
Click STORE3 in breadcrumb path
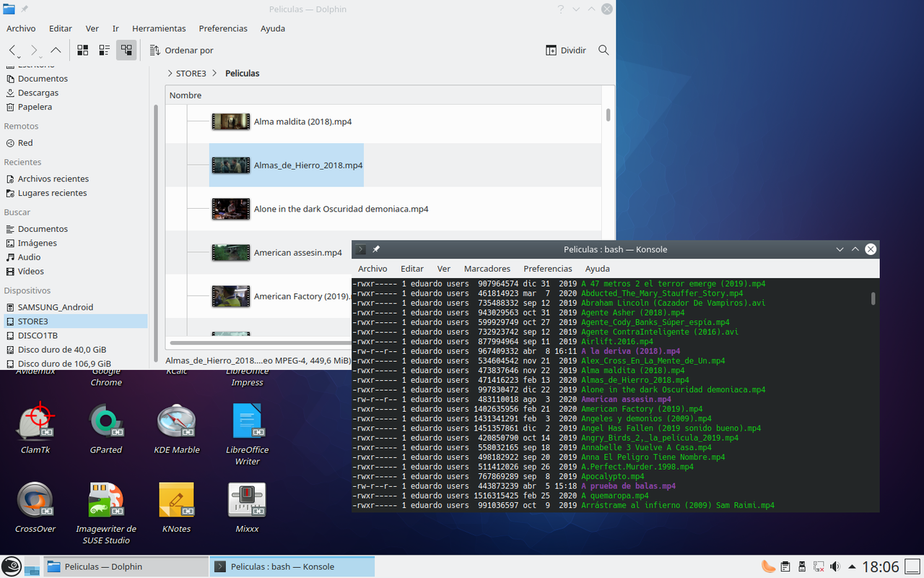point(191,73)
